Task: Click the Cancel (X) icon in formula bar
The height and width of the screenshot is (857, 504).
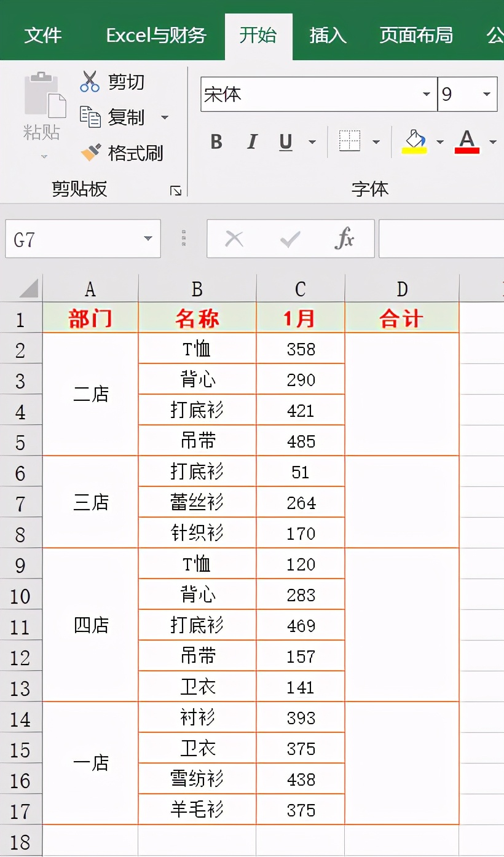Action: coord(234,239)
